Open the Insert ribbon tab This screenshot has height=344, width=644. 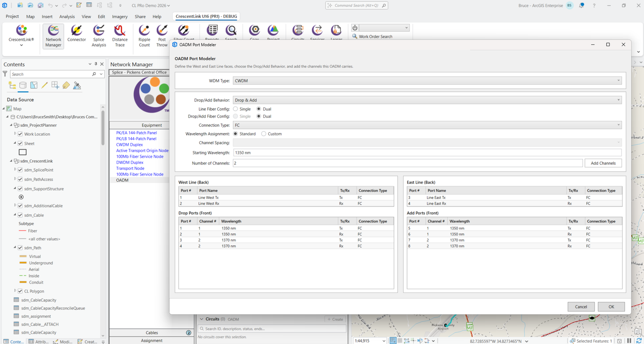(x=47, y=17)
